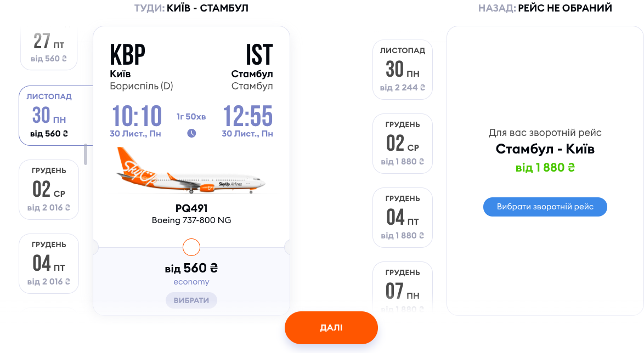
Task: Select outbound Листопад 30 Пн date
Action: [56, 115]
